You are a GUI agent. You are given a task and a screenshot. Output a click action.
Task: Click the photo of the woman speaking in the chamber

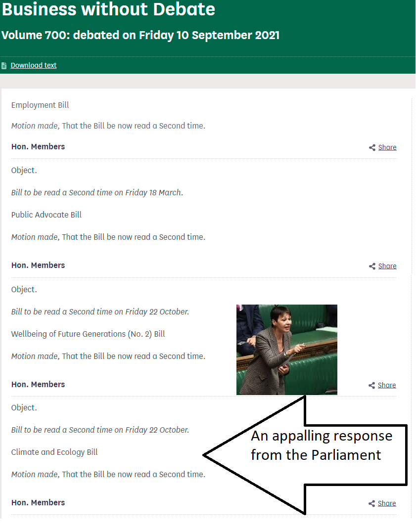coord(286,350)
